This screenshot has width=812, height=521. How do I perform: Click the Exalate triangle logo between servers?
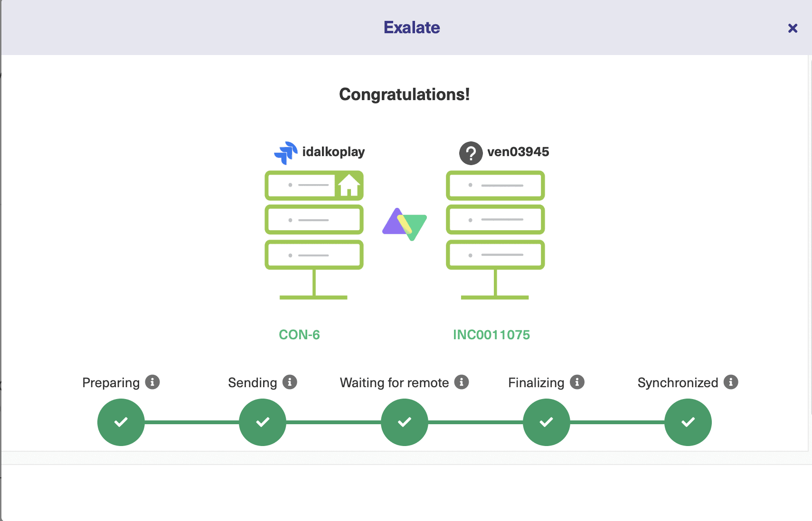point(404,224)
